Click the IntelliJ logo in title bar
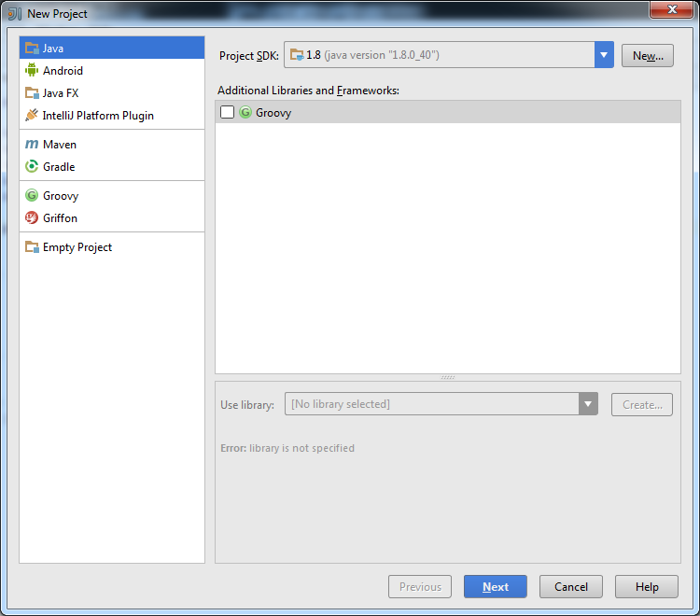The image size is (700, 616). pos(14,14)
